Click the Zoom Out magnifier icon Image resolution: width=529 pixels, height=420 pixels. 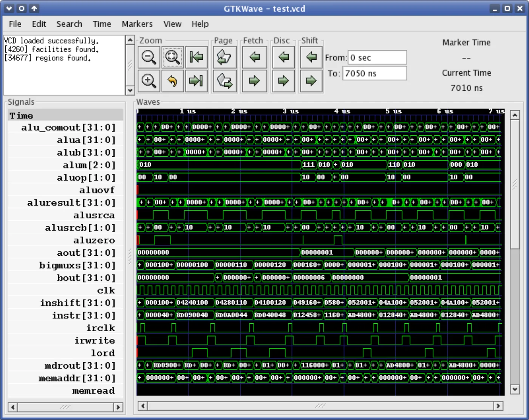click(149, 57)
